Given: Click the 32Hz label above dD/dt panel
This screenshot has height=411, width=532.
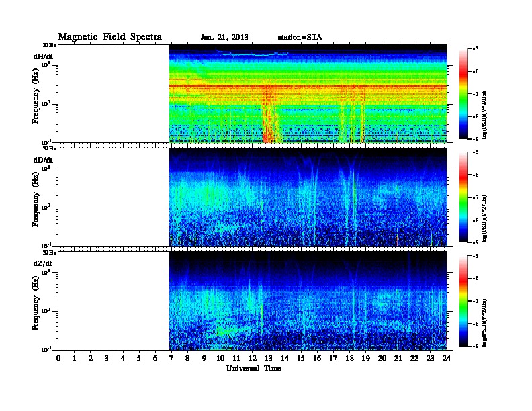Looking at the screenshot, I should [x=50, y=148].
